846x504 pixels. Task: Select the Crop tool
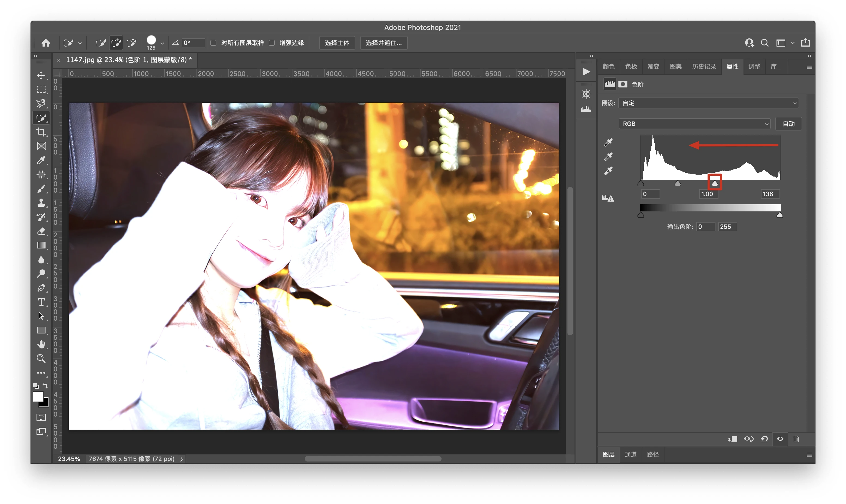[41, 132]
